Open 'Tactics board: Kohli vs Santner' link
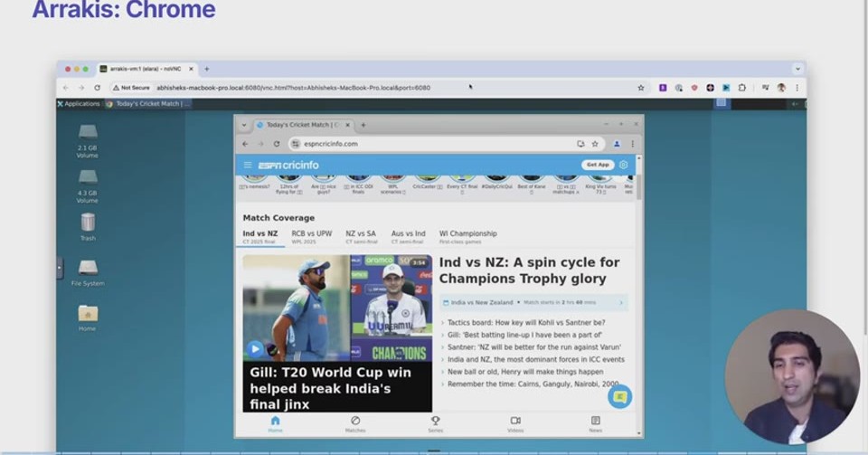Image resolution: width=868 pixels, height=455 pixels. point(526,322)
